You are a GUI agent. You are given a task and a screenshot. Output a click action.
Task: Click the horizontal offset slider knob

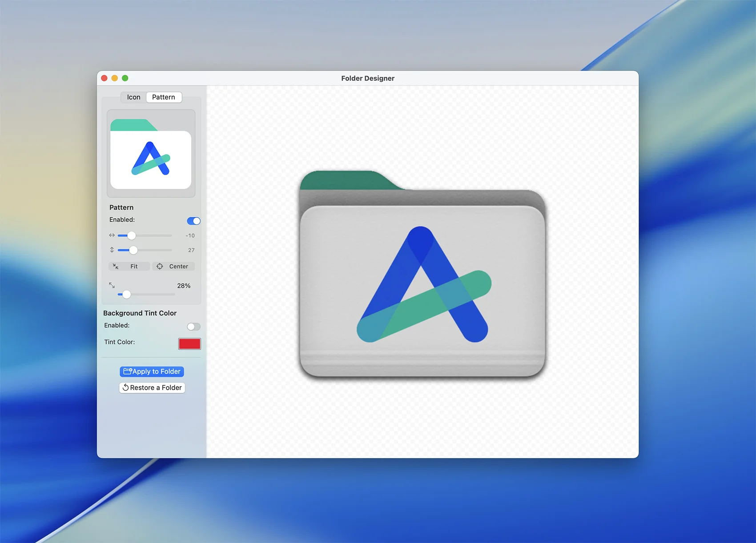(x=131, y=236)
